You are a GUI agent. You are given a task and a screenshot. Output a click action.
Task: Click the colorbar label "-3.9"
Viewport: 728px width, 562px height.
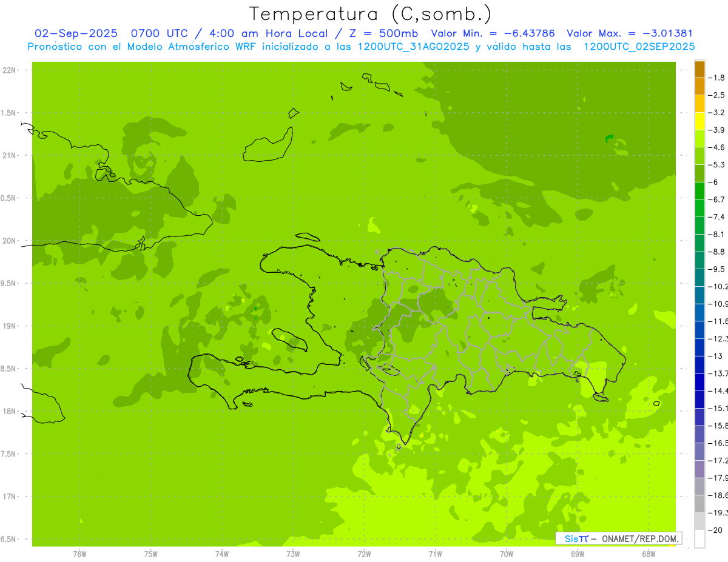pyautogui.click(x=718, y=130)
